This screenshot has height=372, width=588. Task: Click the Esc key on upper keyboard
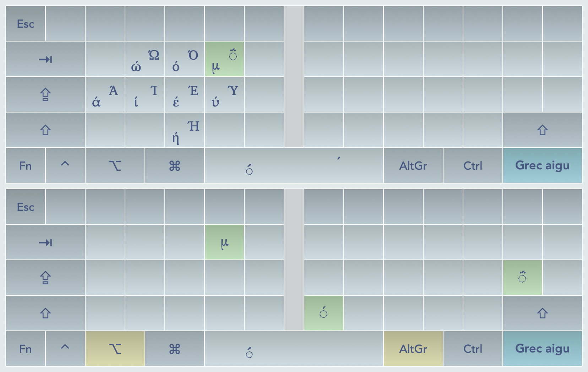[x=26, y=24]
